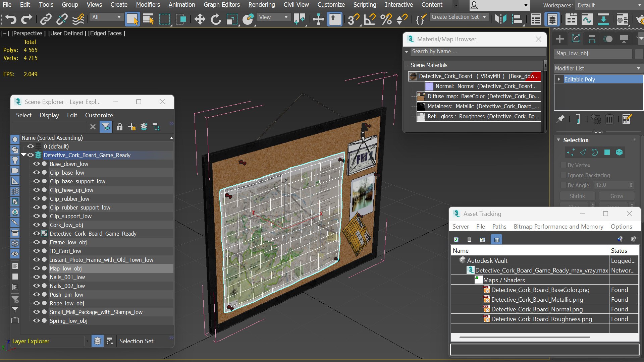
Task: Open the Modifiers menu
Action: (148, 5)
